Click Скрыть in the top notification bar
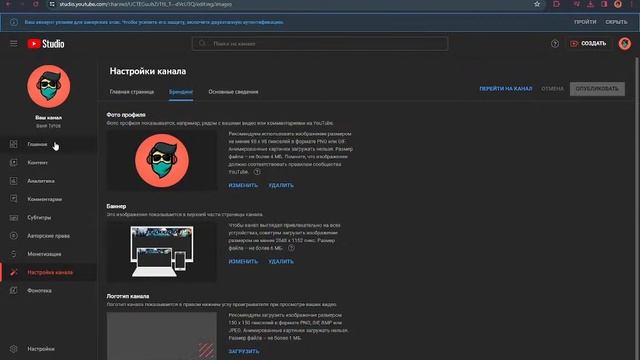The height and width of the screenshot is (360, 640). 616,22
